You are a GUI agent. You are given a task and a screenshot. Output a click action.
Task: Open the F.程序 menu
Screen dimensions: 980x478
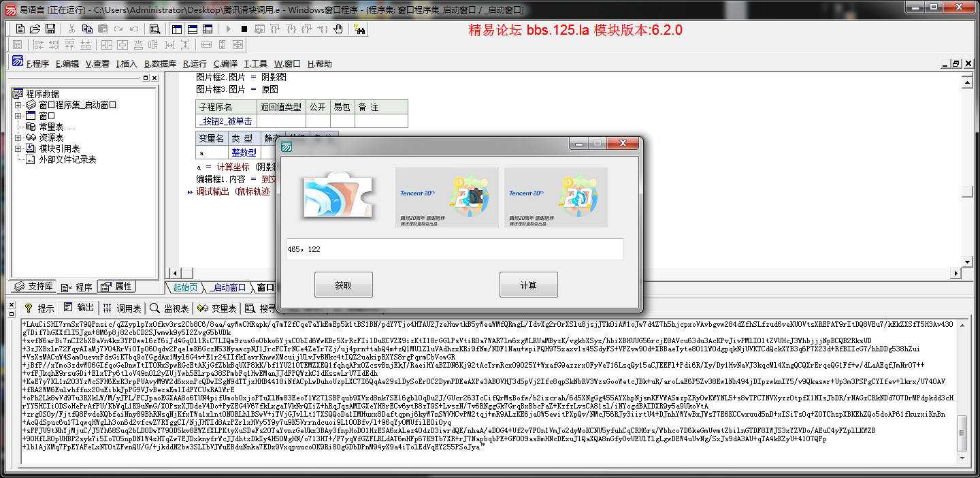(38, 63)
